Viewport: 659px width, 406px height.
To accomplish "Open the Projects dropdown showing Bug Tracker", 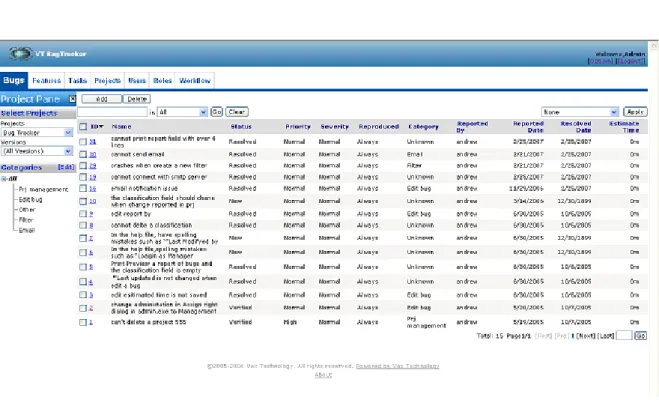I will click(x=37, y=132).
